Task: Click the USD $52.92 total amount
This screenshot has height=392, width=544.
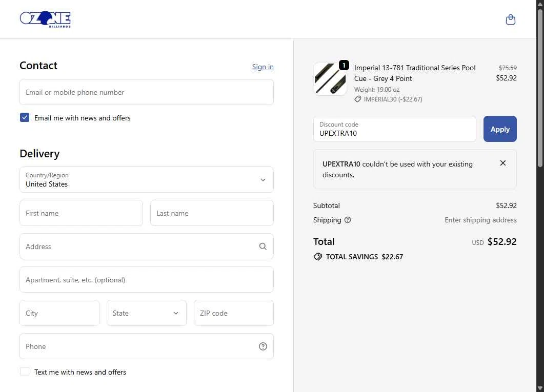Action: click(494, 241)
